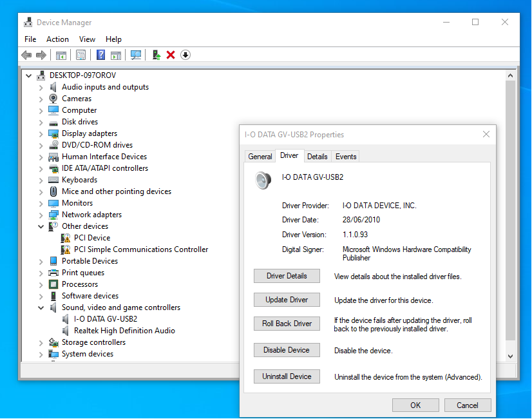Select I-O DATA GV-USB2 in the tree
The width and height of the screenshot is (532, 419).
[106, 319]
